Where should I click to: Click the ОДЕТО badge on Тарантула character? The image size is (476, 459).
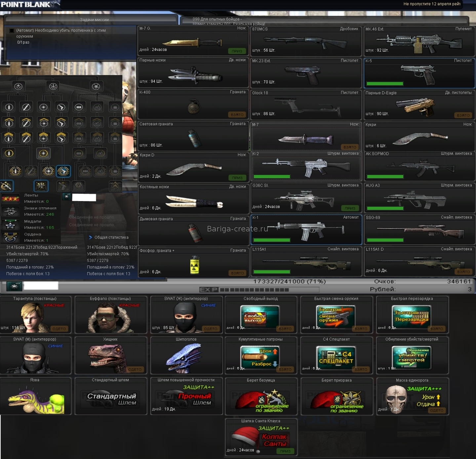click(59, 329)
